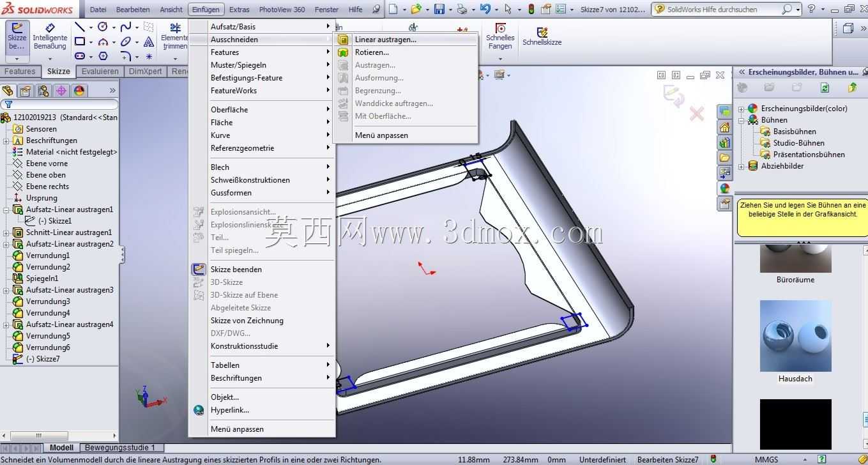Select the sketch Text tool
The image size is (868, 465).
click(x=149, y=42)
